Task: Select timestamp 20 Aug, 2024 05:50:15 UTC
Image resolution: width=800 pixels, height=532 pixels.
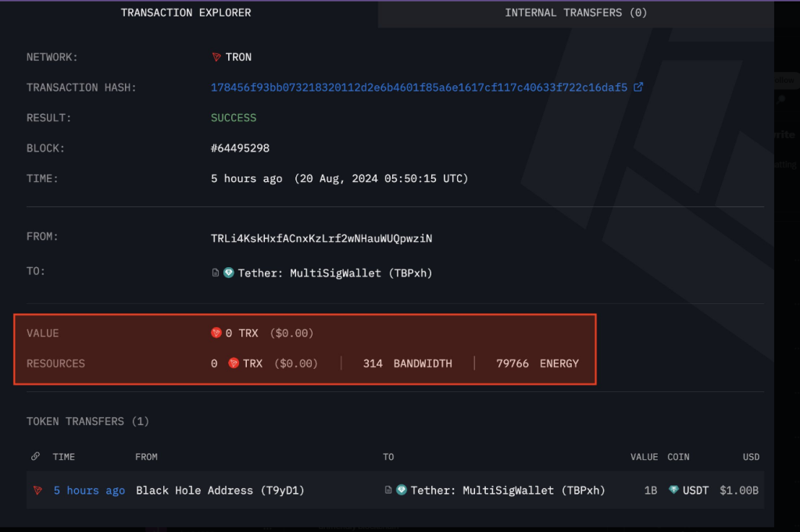Action: [x=381, y=179]
